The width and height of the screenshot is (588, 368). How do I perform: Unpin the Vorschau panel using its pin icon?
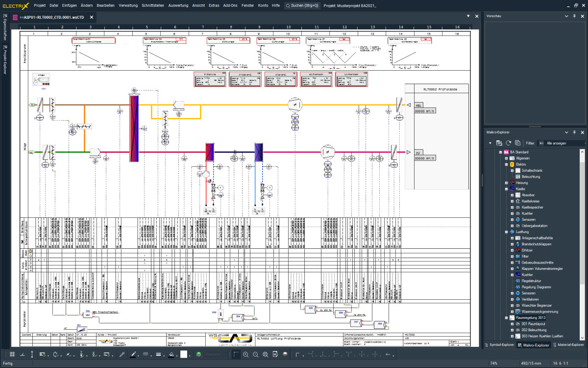[574, 16]
